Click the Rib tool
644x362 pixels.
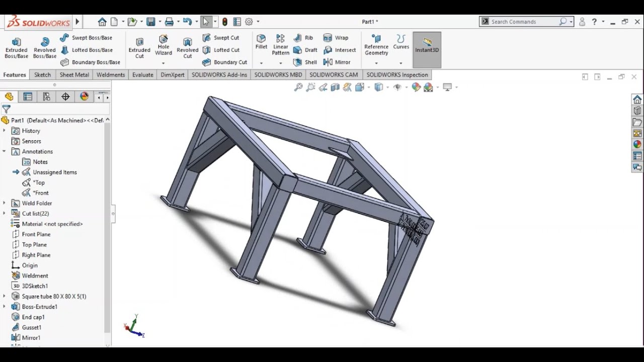tap(303, 38)
